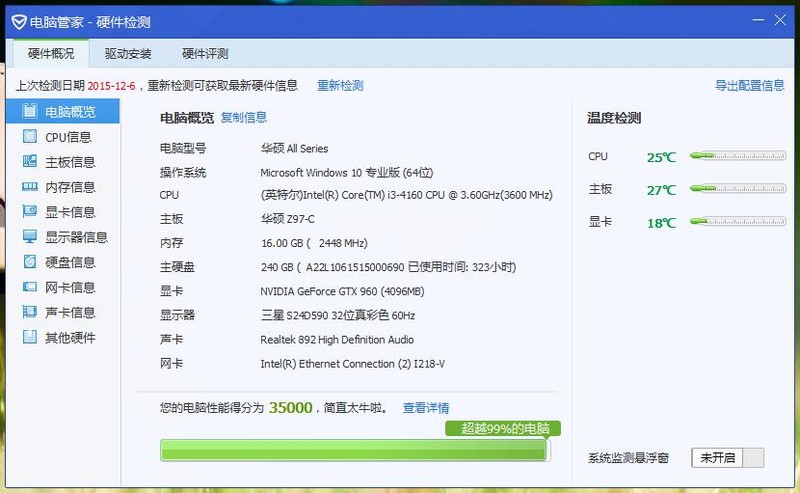Select the 网卡信息 sidebar label
The image size is (800, 493).
70,287
